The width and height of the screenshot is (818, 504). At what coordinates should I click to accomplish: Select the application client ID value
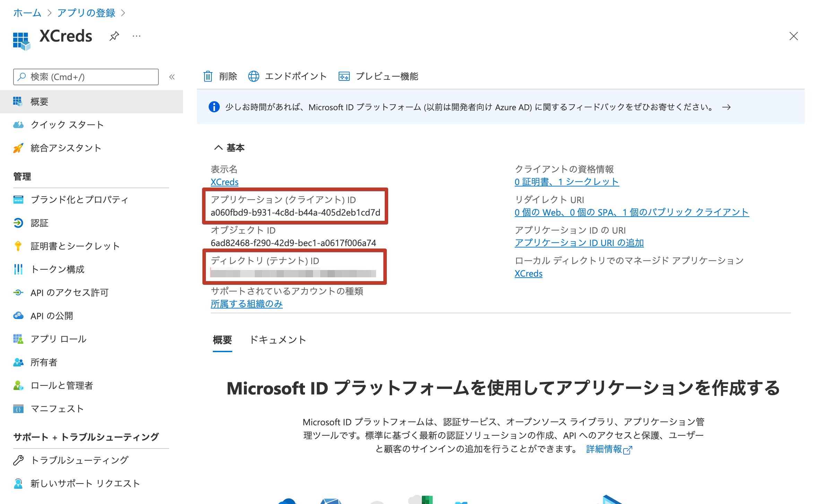[295, 212]
